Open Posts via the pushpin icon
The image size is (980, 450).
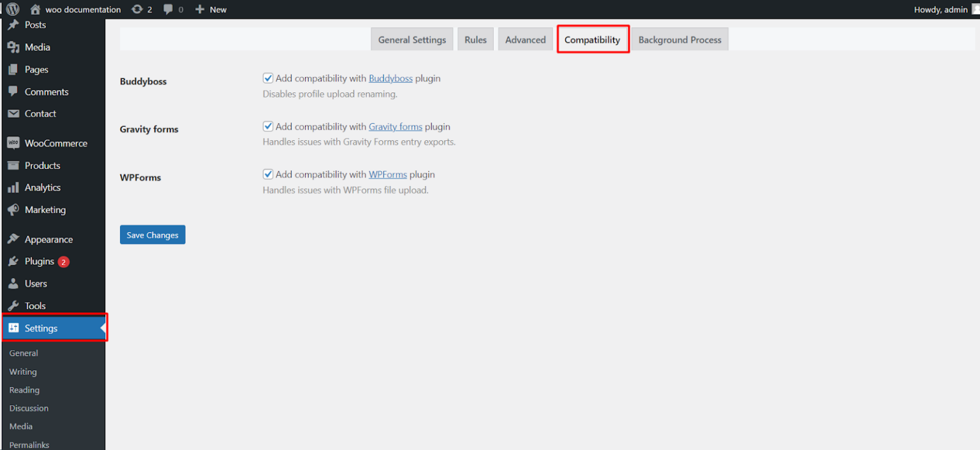[x=14, y=24]
